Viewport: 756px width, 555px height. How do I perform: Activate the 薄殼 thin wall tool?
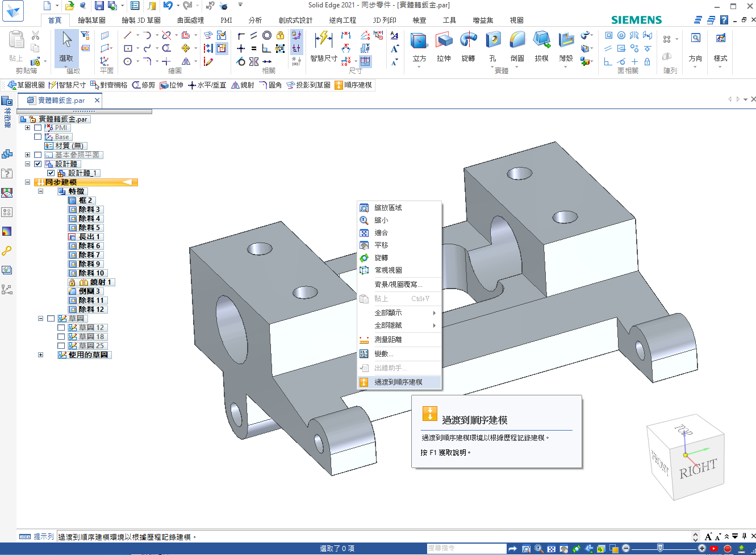pos(566,40)
